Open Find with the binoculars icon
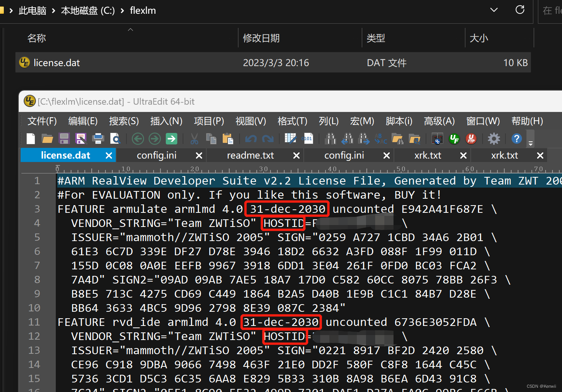562x392 pixels. 330,138
